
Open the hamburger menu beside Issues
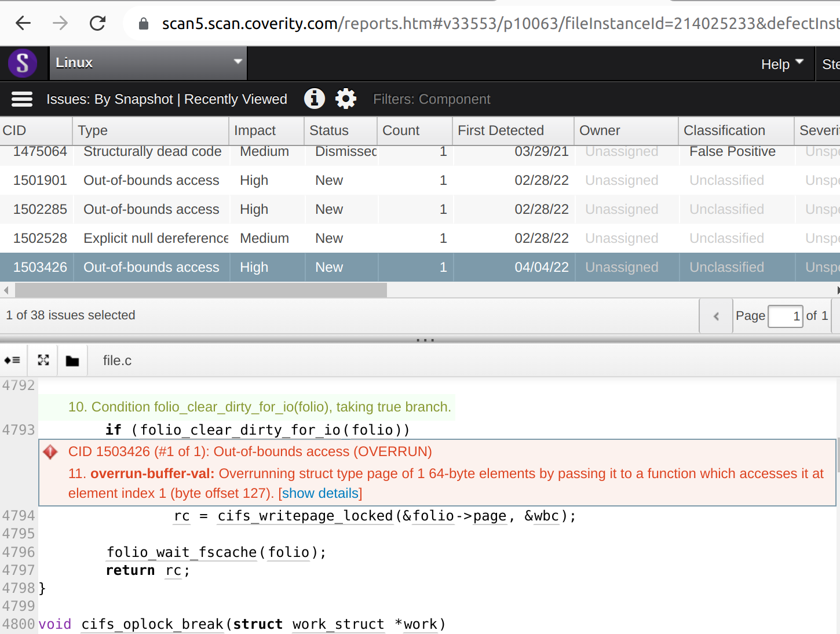(x=22, y=99)
